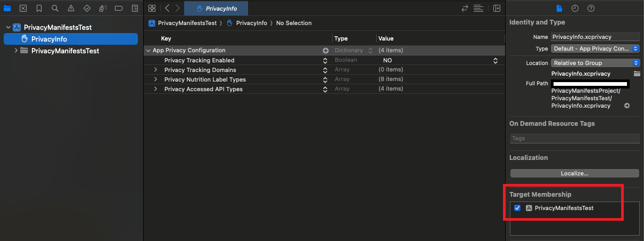Open the History inspector clock icon
Screen dimensions: 644x241
575,9
